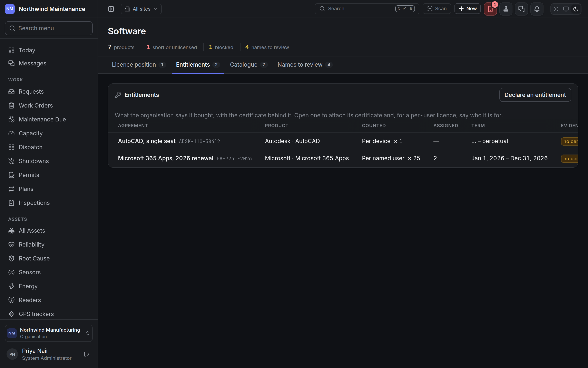Click the 'no cer' badge in AutoCAD row
The image size is (588, 368).
(x=570, y=141)
